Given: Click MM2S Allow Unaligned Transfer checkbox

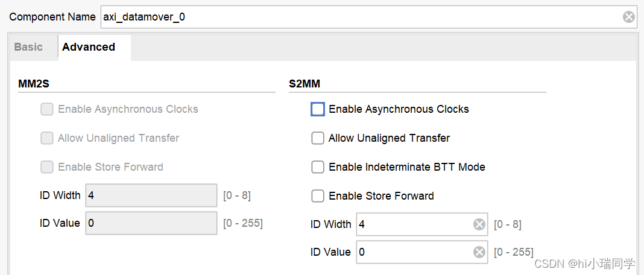Looking at the screenshot, I should click(x=47, y=138).
